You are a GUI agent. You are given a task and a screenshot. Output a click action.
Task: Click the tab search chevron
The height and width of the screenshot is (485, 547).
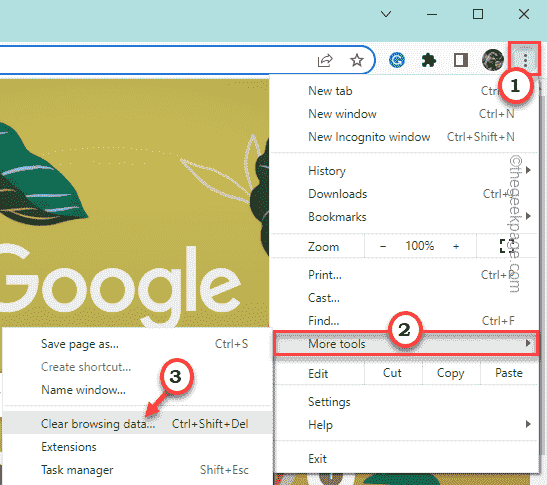(x=386, y=14)
